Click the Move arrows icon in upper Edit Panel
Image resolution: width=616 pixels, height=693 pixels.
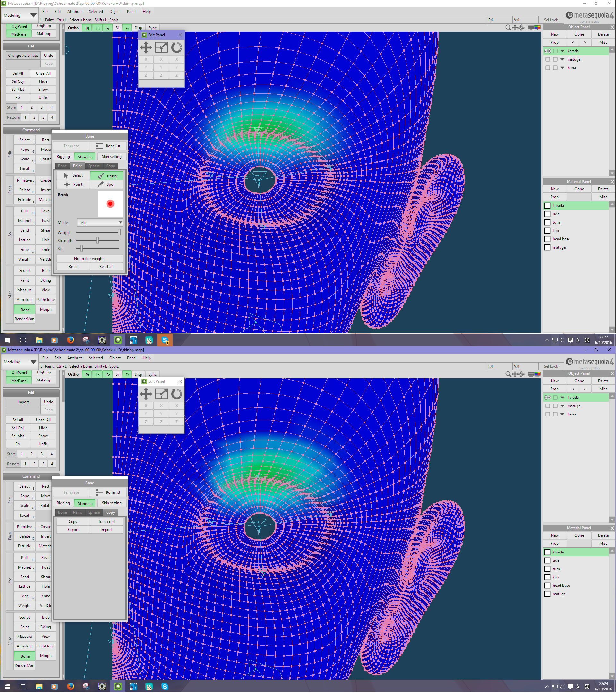(146, 47)
